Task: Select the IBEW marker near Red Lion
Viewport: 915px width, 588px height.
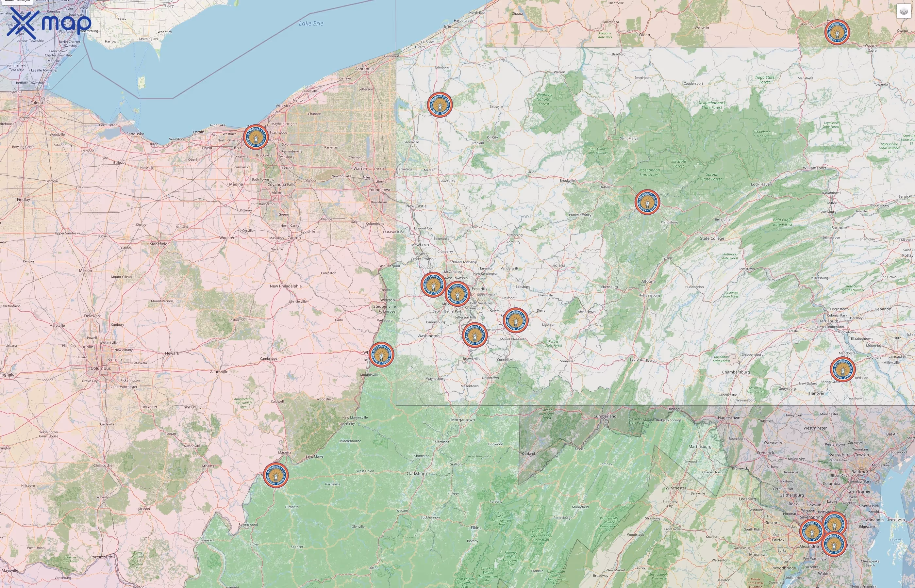Action: point(843,369)
